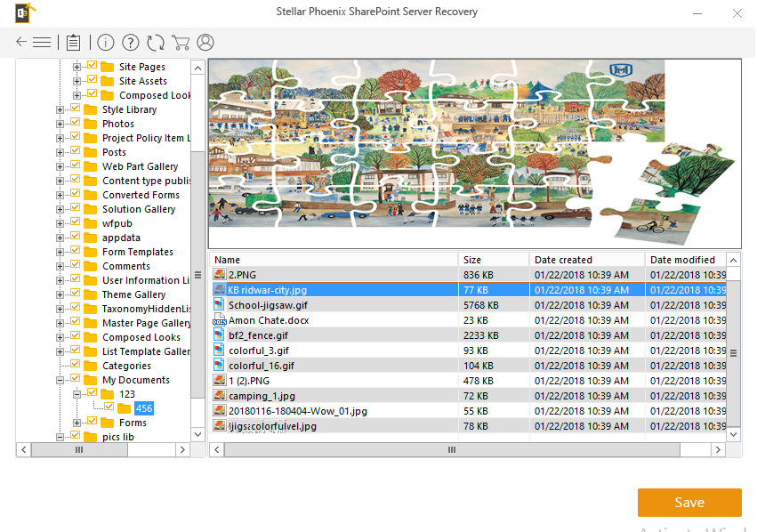Sort by the Size column header
757x532 pixels.
(x=494, y=260)
